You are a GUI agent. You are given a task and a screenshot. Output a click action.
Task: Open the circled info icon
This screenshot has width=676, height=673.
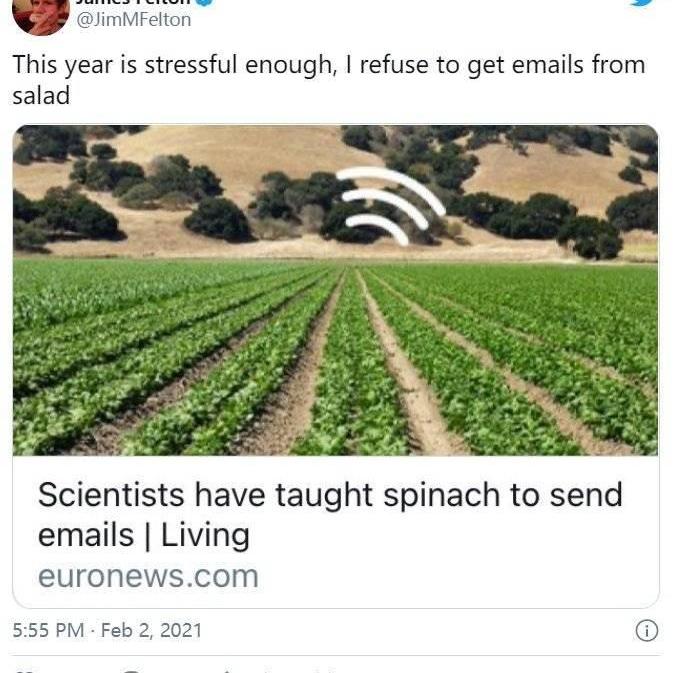pos(647,631)
